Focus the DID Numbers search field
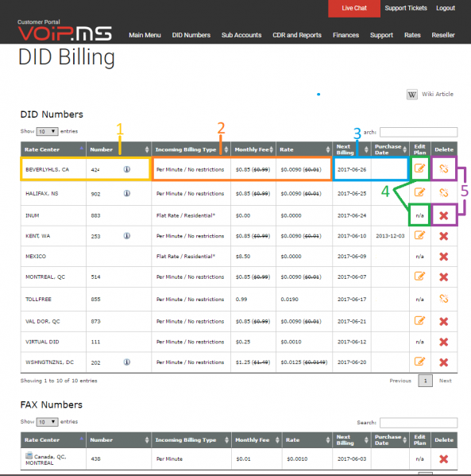 419,132
